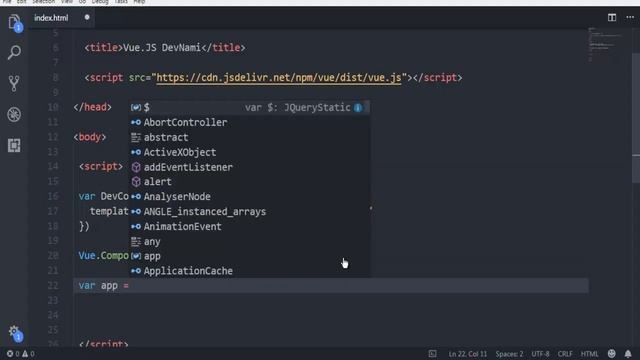Viewport: 640px width, 360px height.
Task: Open the Explorer view in the activity bar
Action: [x=14, y=22]
